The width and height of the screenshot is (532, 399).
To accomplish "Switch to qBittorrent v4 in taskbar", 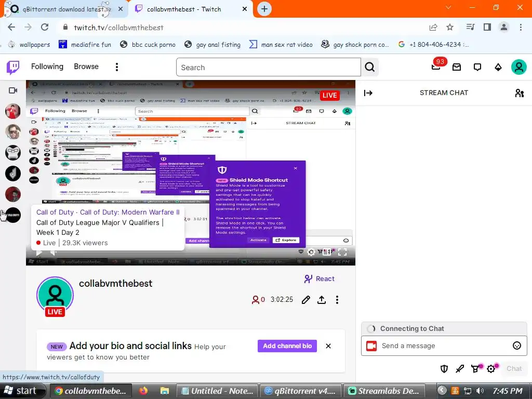I will click(x=301, y=391).
